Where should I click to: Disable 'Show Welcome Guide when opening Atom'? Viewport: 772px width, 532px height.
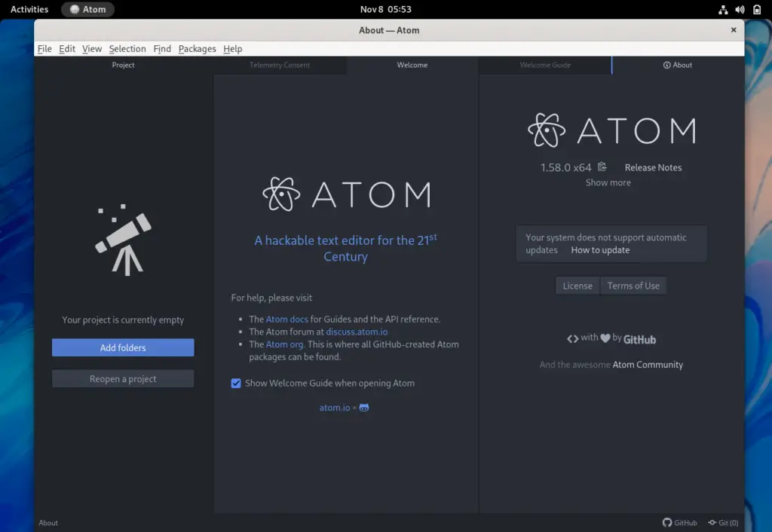click(237, 384)
